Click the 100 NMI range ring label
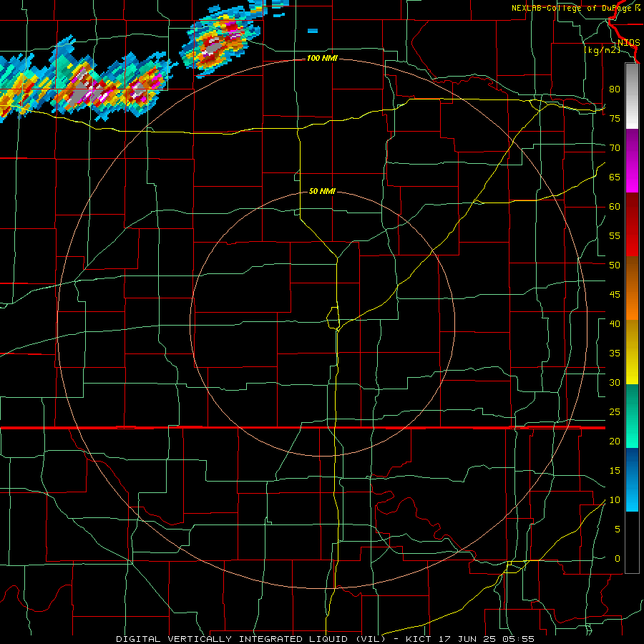This screenshot has width=644, height=644. click(323, 59)
